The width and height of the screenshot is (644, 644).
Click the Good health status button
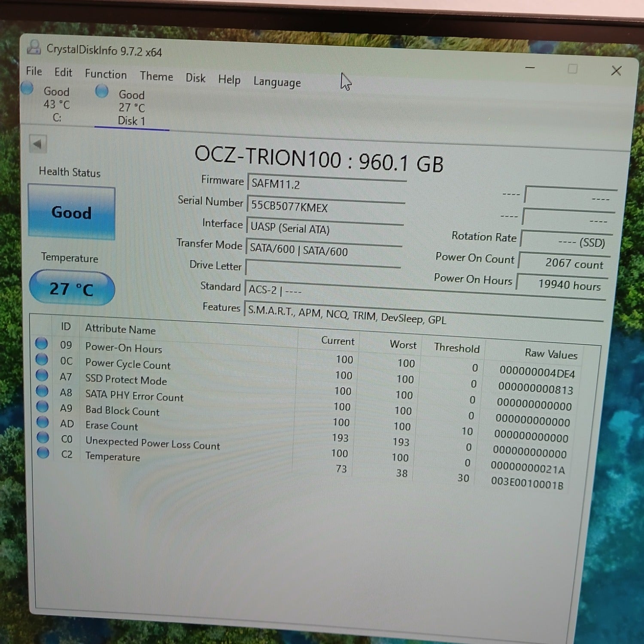click(72, 212)
